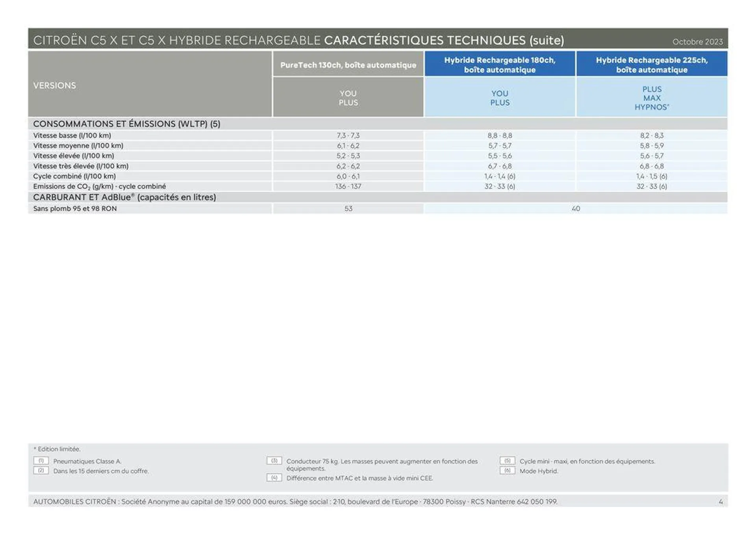
Task: Click value '1,4 - 1,4 (6)'
Action: coord(500,176)
